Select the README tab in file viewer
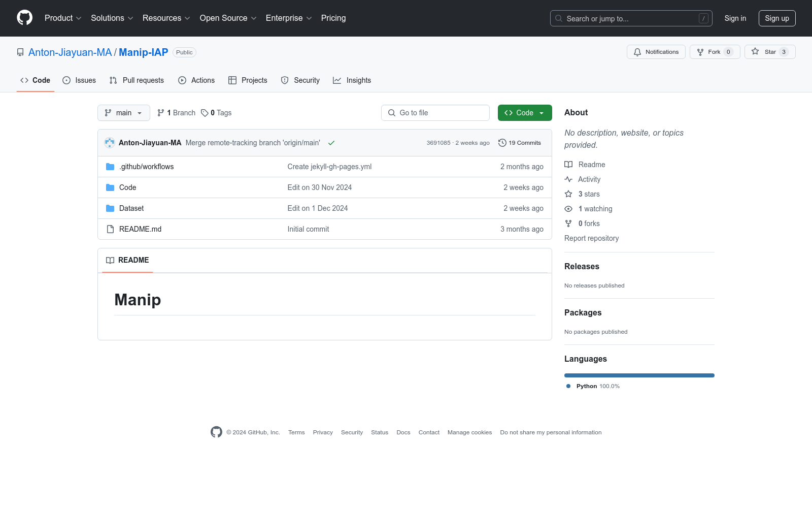812x508 pixels. tap(127, 260)
